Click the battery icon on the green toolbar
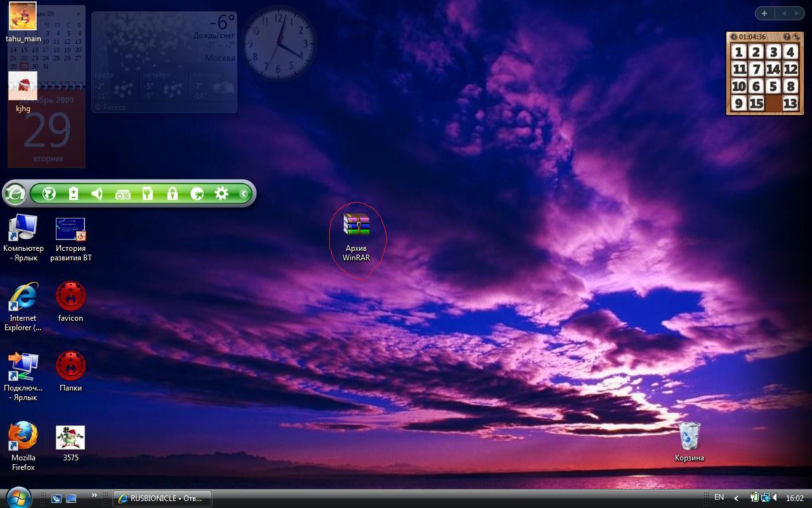 pos(74,194)
